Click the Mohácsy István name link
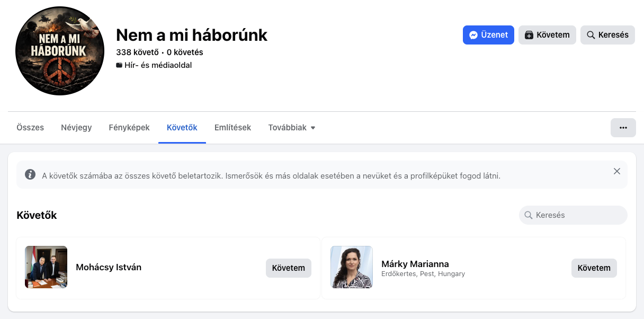This screenshot has width=644, height=319. [x=109, y=267]
